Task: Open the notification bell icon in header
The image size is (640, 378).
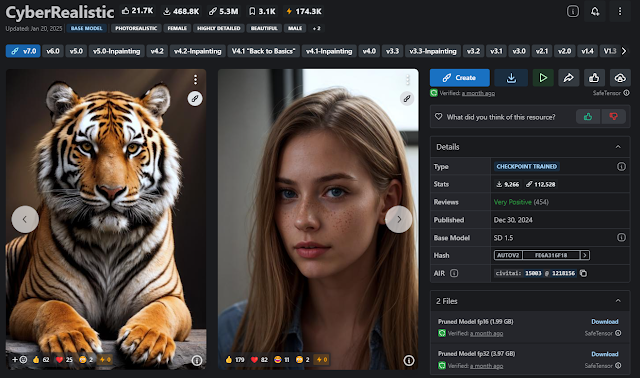Action: [595, 11]
